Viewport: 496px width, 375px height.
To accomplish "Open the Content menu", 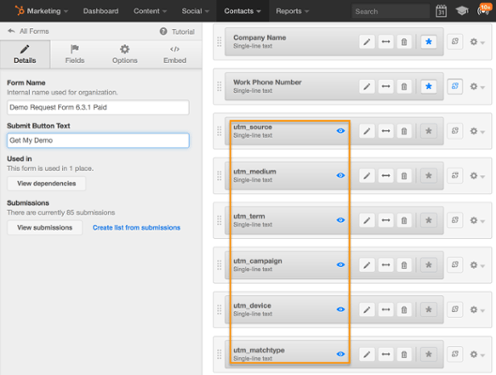I will (150, 11).
